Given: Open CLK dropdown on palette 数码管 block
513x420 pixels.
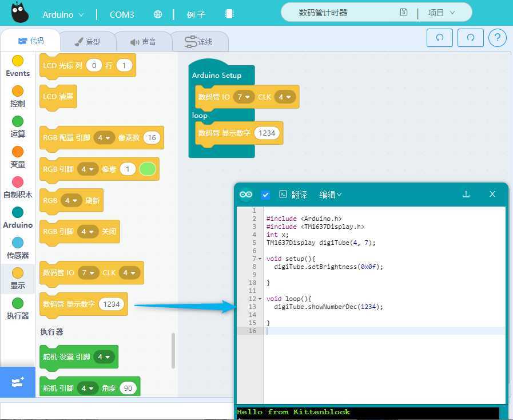Looking at the screenshot, I should [x=129, y=273].
